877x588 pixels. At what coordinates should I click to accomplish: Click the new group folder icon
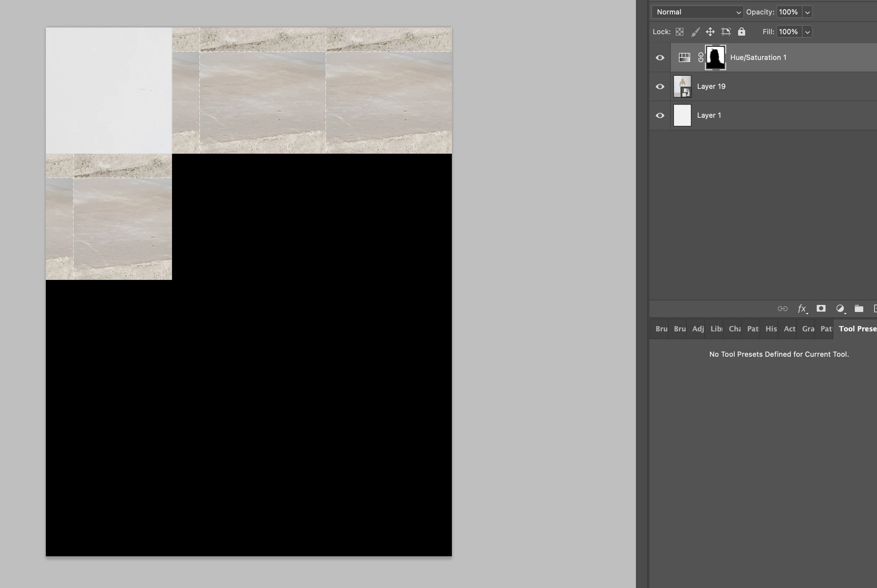point(859,308)
